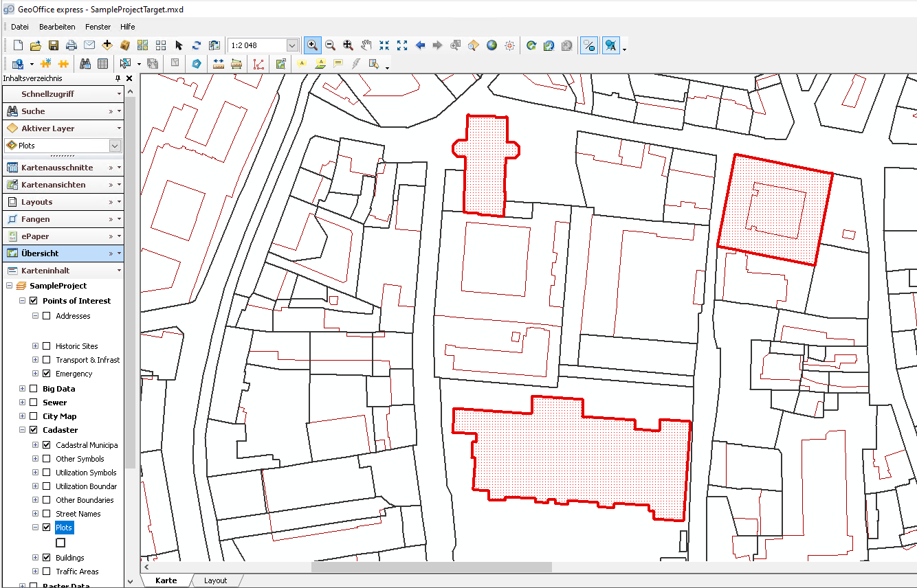Image resolution: width=917 pixels, height=588 pixels.
Task: Click the Kartenausschnitte panel header
Action: tap(57, 168)
